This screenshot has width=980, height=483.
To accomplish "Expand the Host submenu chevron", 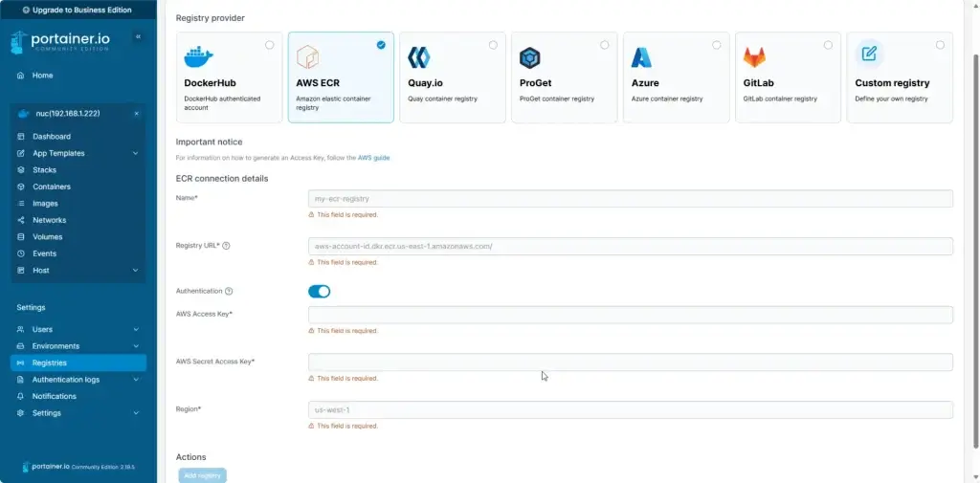I will (136, 271).
